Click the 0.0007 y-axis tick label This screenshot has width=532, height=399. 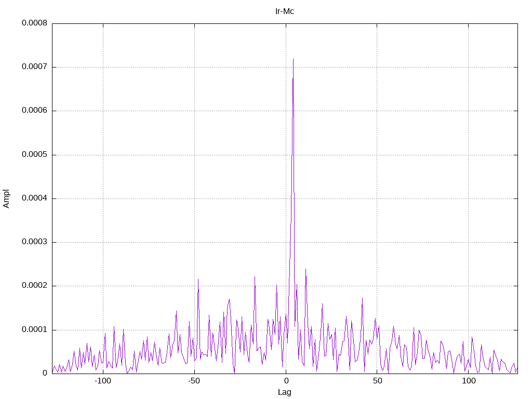pyautogui.click(x=34, y=67)
